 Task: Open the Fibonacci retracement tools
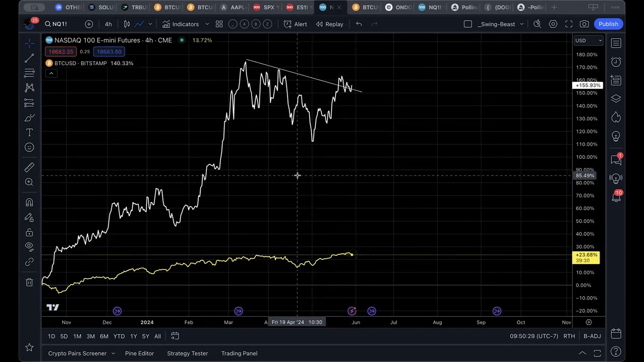pyautogui.click(x=29, y=73)
